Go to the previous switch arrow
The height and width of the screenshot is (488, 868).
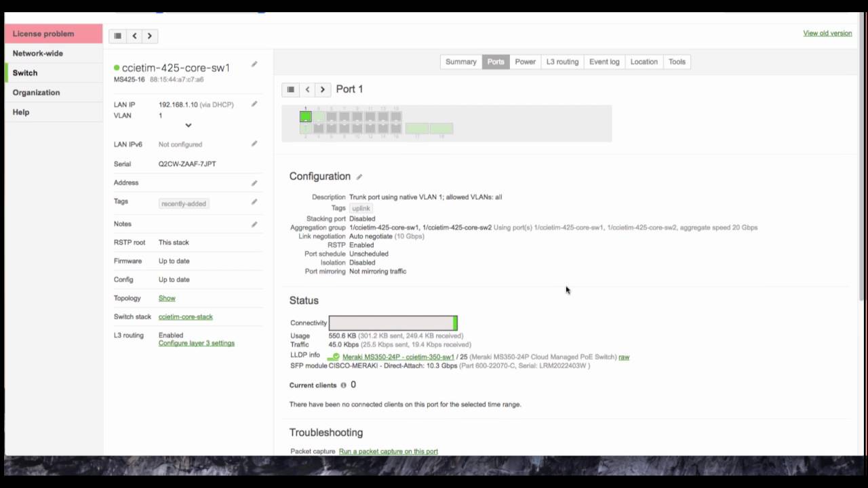point(134,36)
